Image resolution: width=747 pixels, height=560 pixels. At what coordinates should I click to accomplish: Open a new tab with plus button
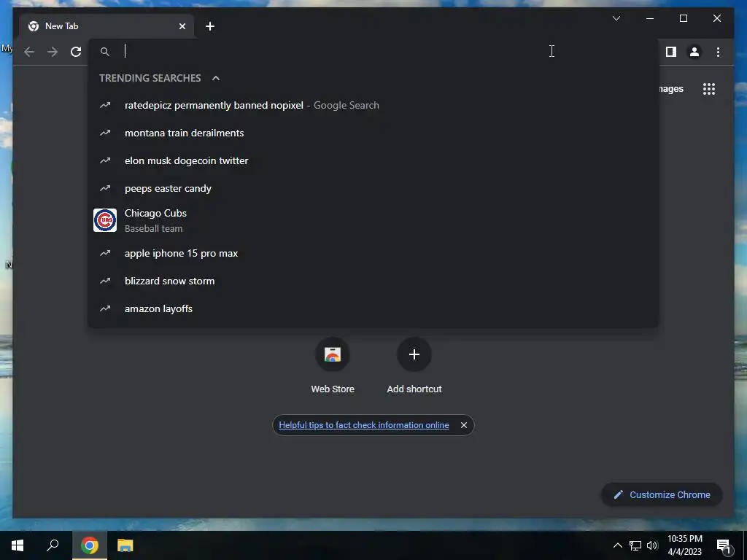pos(209,26)
